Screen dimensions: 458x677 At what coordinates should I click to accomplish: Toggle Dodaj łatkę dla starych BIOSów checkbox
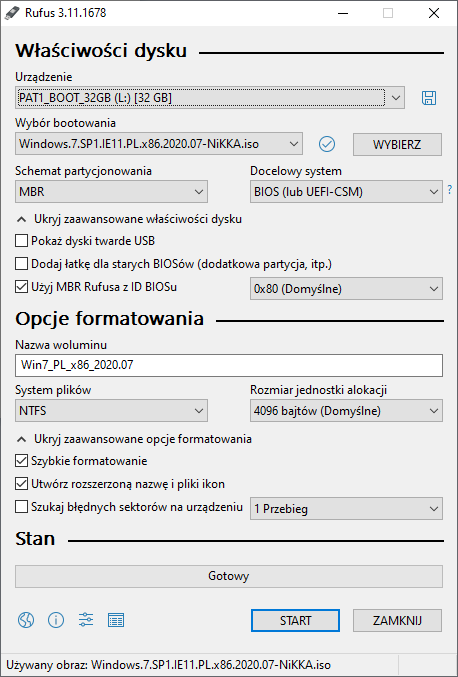click(22, 263)
